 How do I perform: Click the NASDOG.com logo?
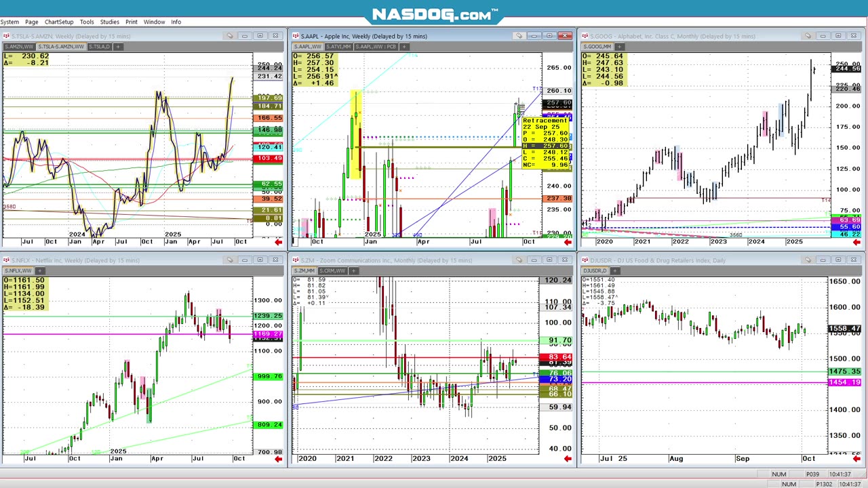tap(435, 14)
